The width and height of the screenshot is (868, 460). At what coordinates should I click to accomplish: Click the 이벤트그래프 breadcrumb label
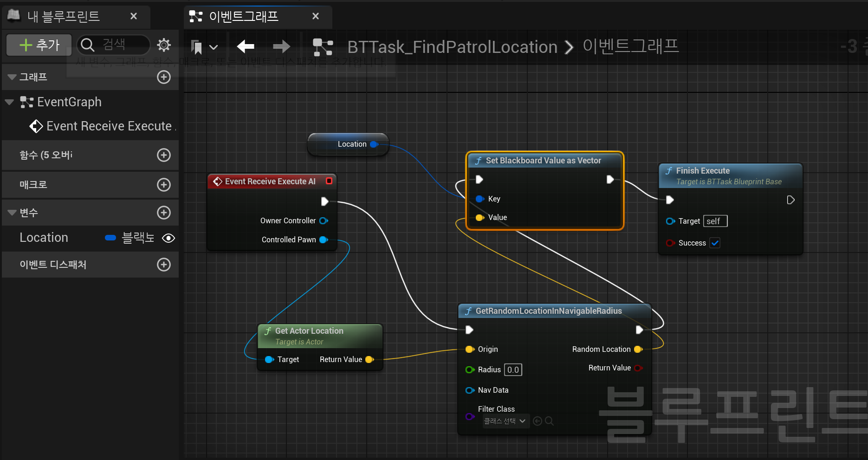630,46
